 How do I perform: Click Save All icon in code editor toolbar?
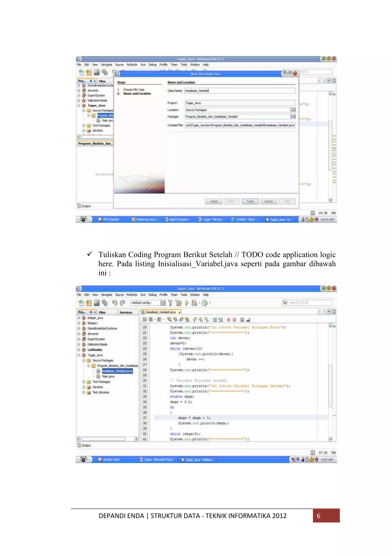coord(105,303)
